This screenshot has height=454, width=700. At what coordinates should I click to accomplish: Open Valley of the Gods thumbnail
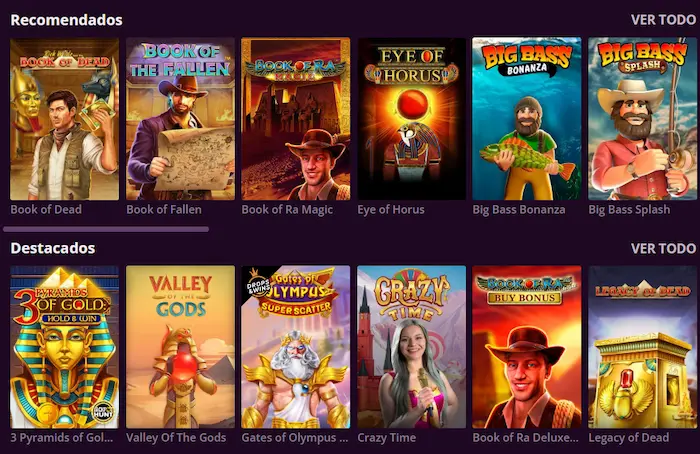[180, 347]
